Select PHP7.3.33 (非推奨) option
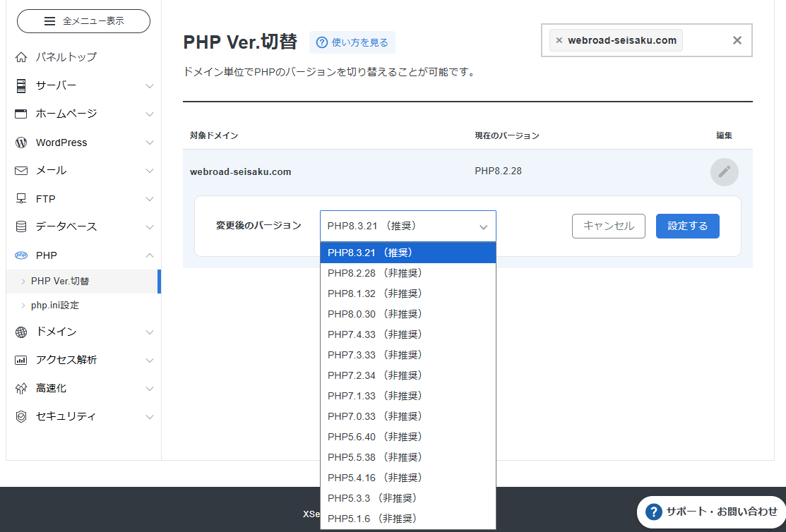Viewport: 786px width, 532px height. [408, 355]
